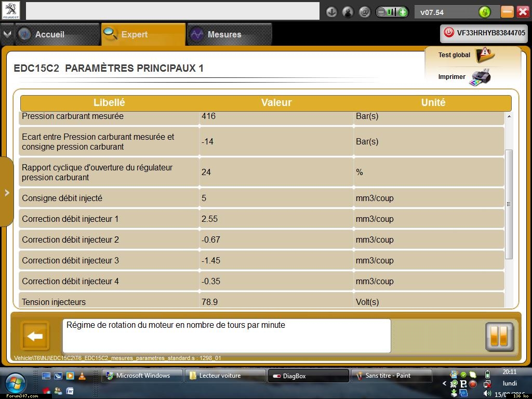Open the Mesures tab

(x=224, y=34)
